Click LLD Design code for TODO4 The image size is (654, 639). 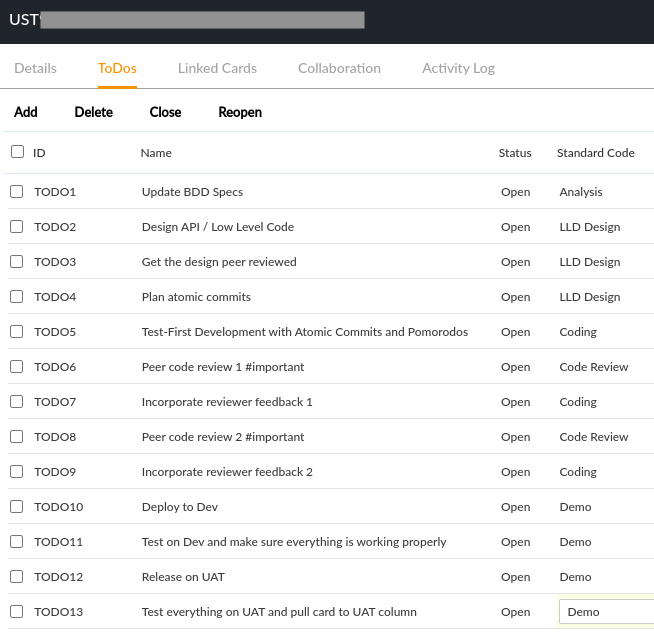pyautogui.click(x=590, y=297)
